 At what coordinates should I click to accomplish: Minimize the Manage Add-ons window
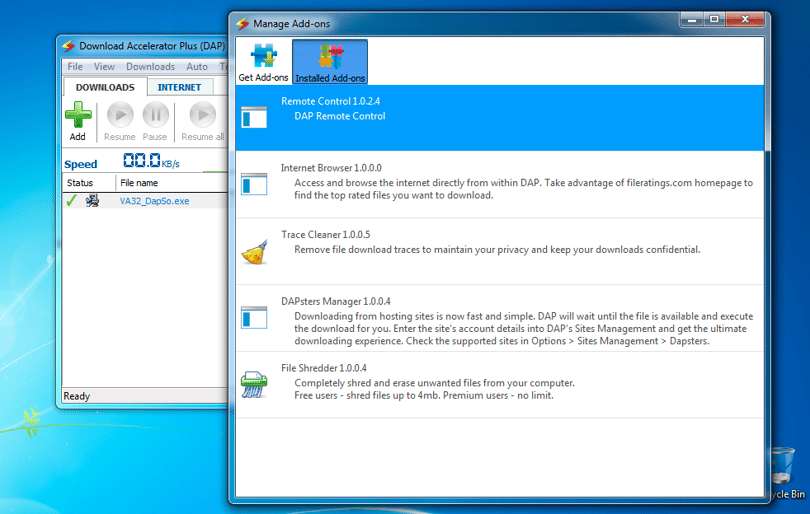(692, 20)
